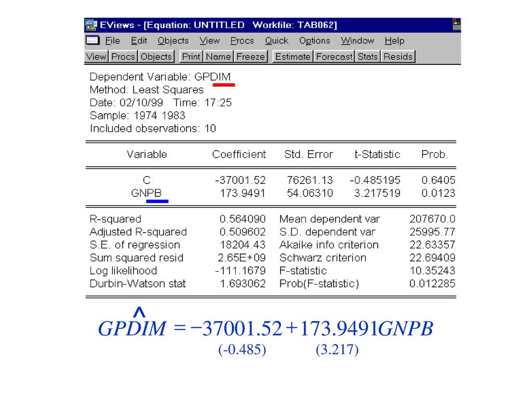Click the coefficient value -37001.52
Viewport: 532px width, 399px height.
coord(240,180)
